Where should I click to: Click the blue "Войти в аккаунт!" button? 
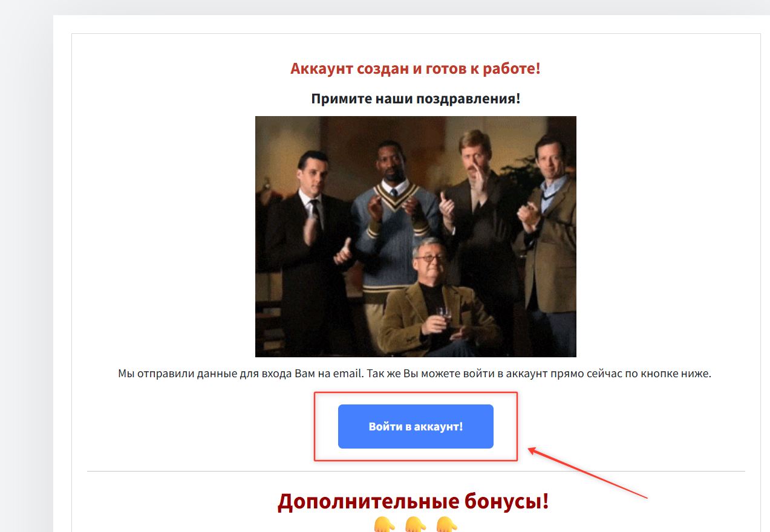pos(416,426)
